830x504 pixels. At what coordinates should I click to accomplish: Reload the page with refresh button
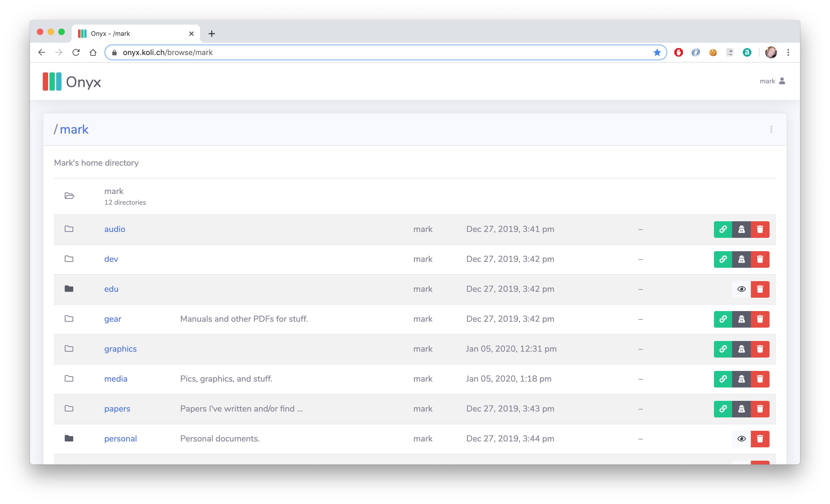coord(76,53)
